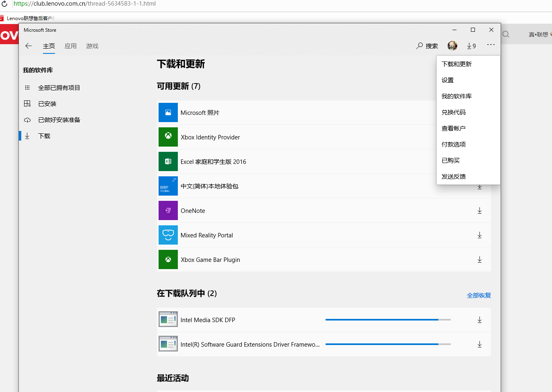
Task: Choose 查看帐户 from the menu
Action: [x=468, y=128]
